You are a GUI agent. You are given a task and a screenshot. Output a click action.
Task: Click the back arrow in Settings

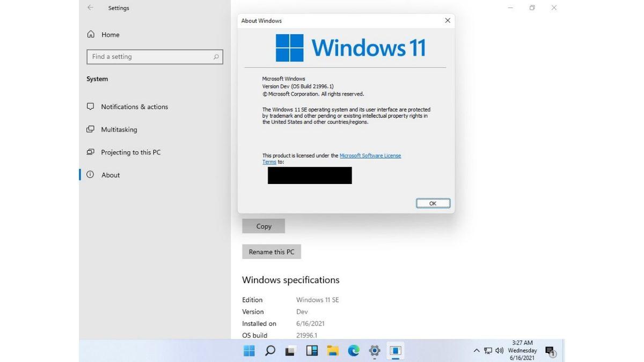coord(90,8)
